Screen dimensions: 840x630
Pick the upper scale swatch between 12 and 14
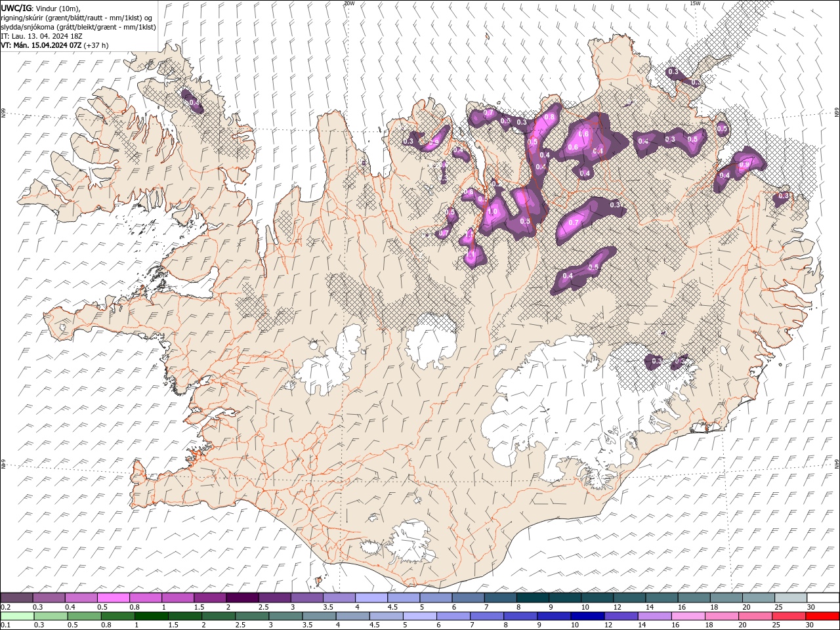point(629,598)
